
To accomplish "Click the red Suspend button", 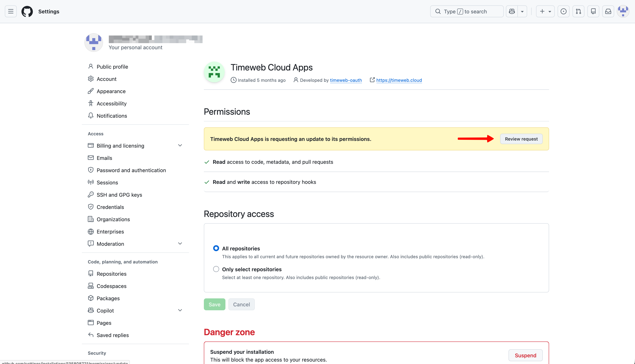I will click(525, 355).
